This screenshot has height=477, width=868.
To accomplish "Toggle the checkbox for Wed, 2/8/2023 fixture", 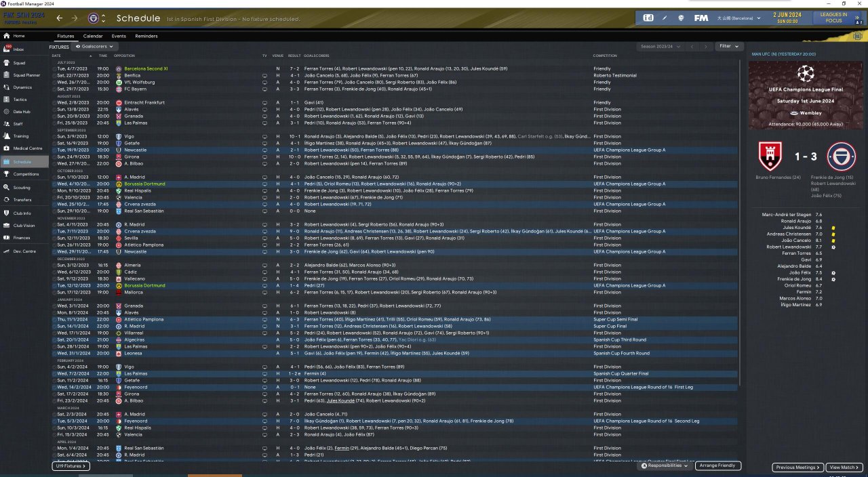I will click(x=54, y=102).
